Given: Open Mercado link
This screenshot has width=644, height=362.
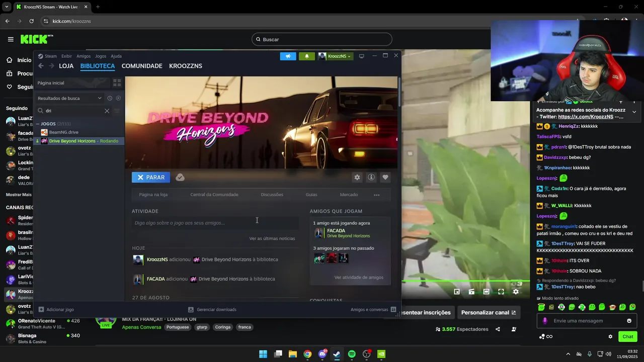Looking at the screenshot, I should (x=349, y=195).
